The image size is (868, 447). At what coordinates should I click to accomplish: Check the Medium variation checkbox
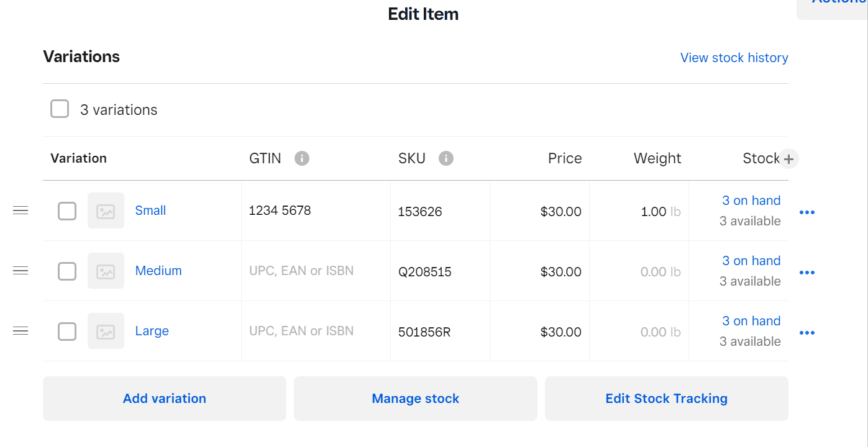point(67,271)
